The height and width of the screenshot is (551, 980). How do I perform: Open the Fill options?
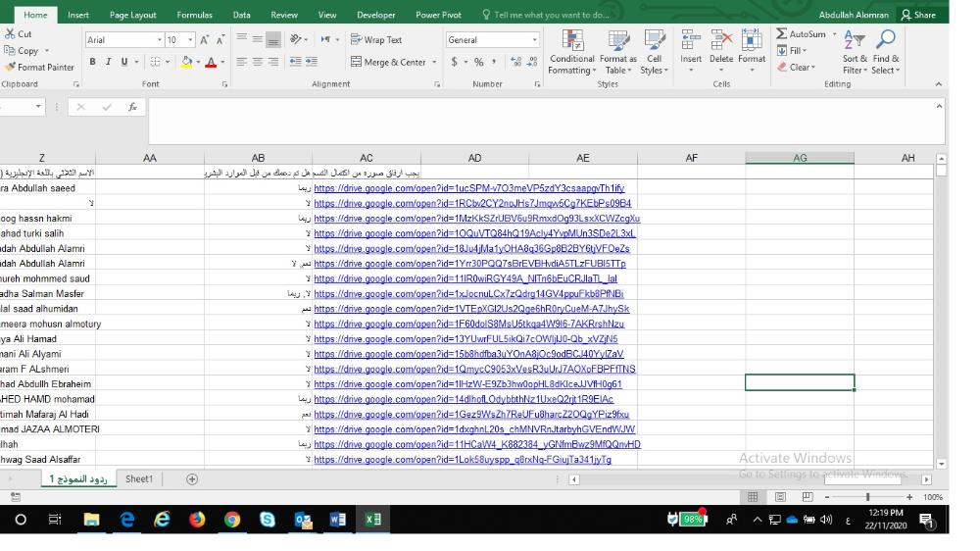click(792, 51)
